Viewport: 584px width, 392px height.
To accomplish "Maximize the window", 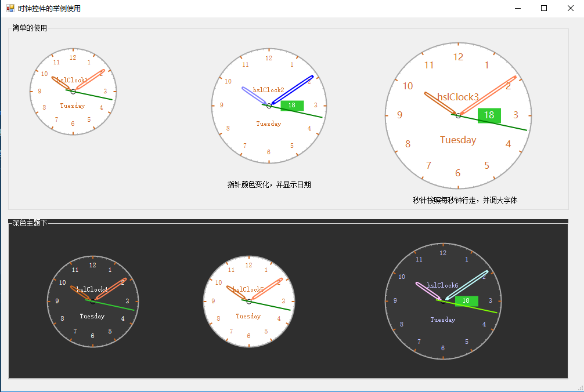I will (x=544, y=8).
